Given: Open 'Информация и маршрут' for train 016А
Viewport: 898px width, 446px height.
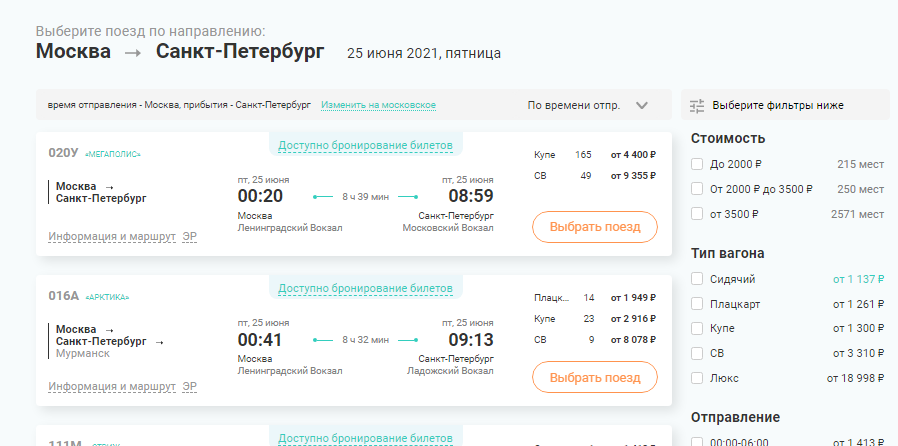Looking at the screenshot, I should (x=111, y=386).
